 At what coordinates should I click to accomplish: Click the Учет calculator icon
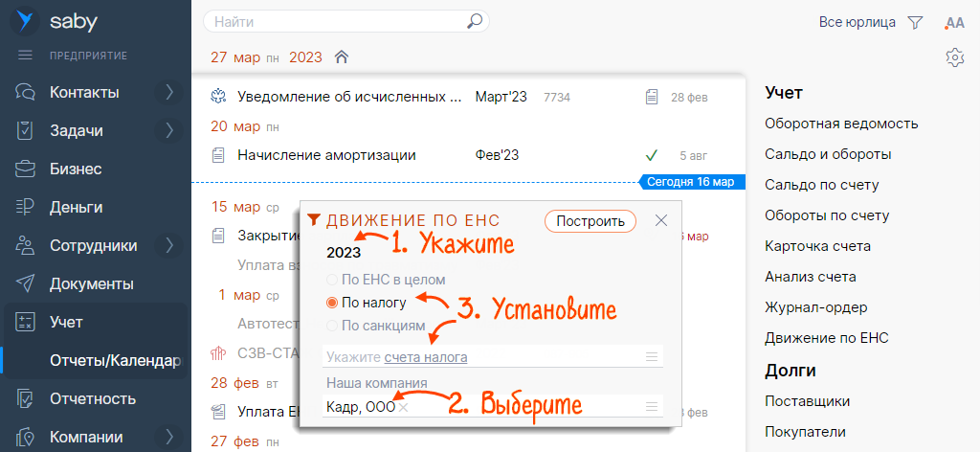pos(25,323)
